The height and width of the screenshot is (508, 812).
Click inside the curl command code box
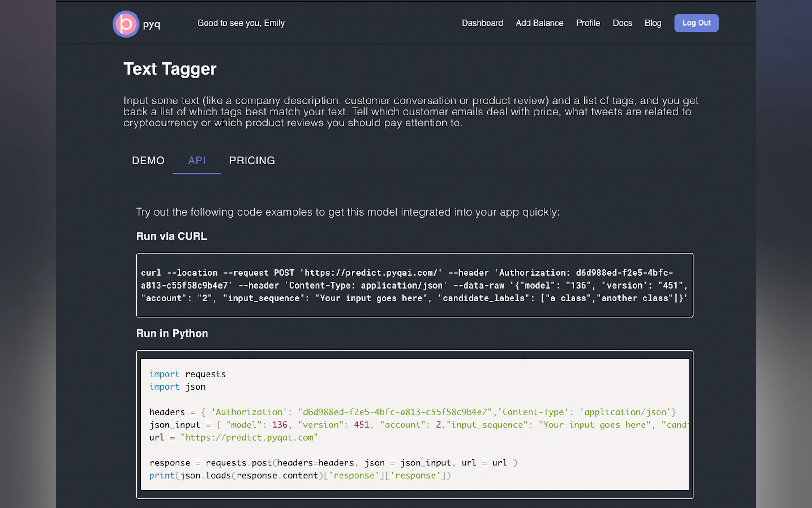[x=415, y=285]
